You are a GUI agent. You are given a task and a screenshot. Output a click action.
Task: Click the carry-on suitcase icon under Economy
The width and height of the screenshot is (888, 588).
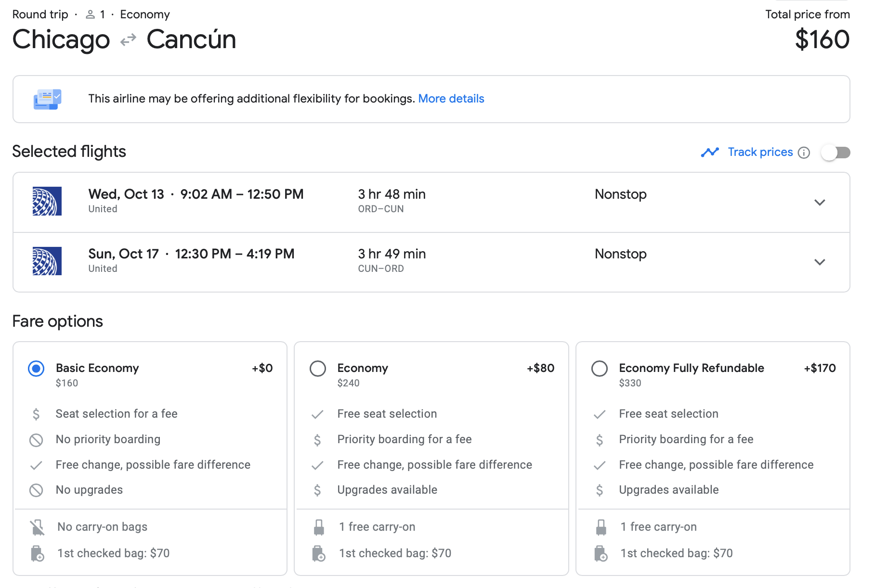319,527
